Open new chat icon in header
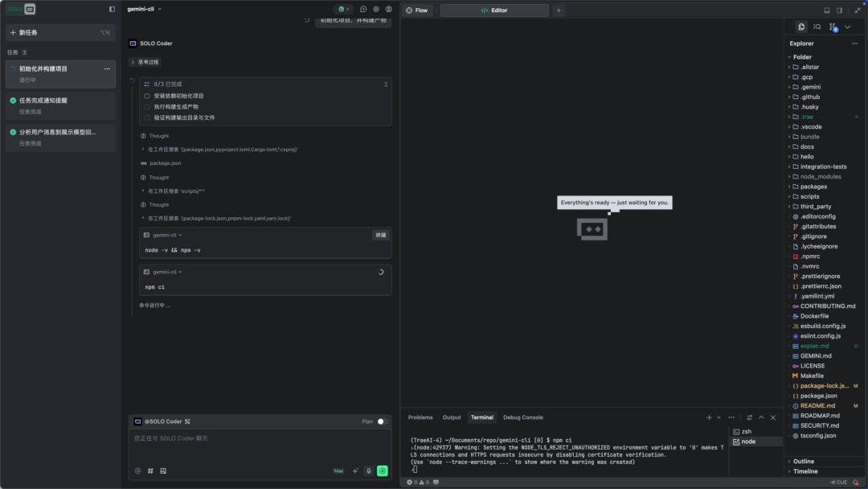868x489 pixels. (363, 9)
